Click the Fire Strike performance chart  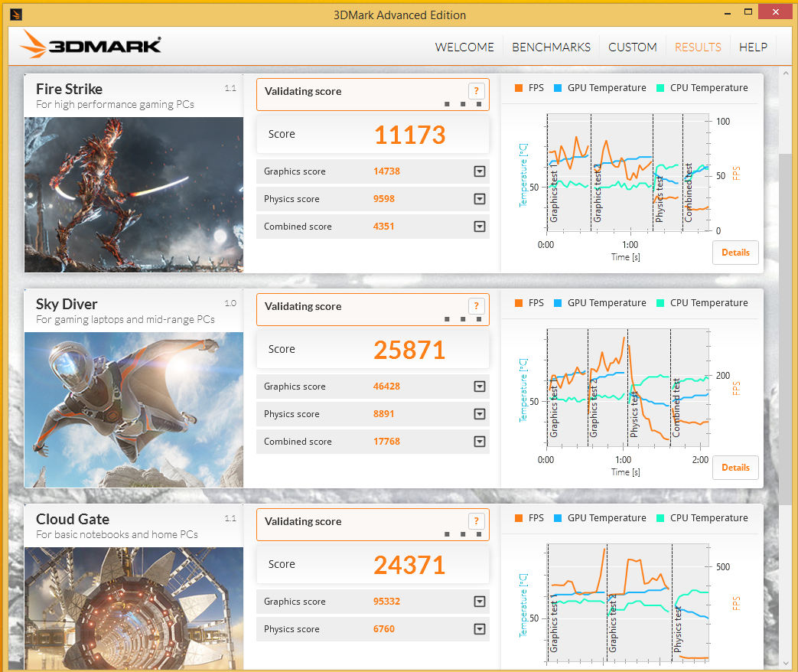627,172
